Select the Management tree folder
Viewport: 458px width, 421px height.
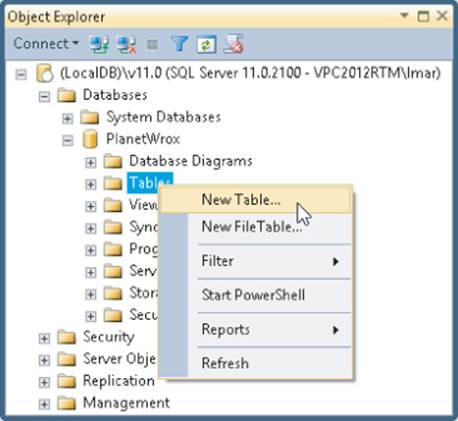126,403
